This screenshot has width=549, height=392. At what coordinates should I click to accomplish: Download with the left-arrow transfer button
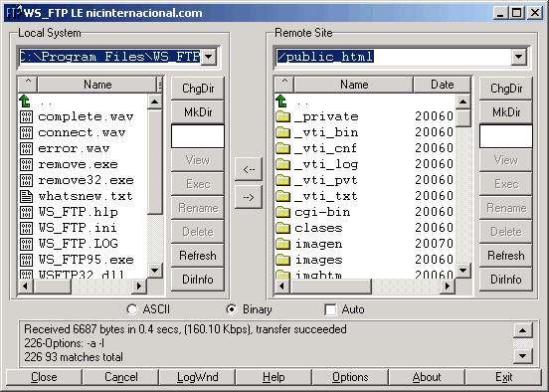point(249,169)
